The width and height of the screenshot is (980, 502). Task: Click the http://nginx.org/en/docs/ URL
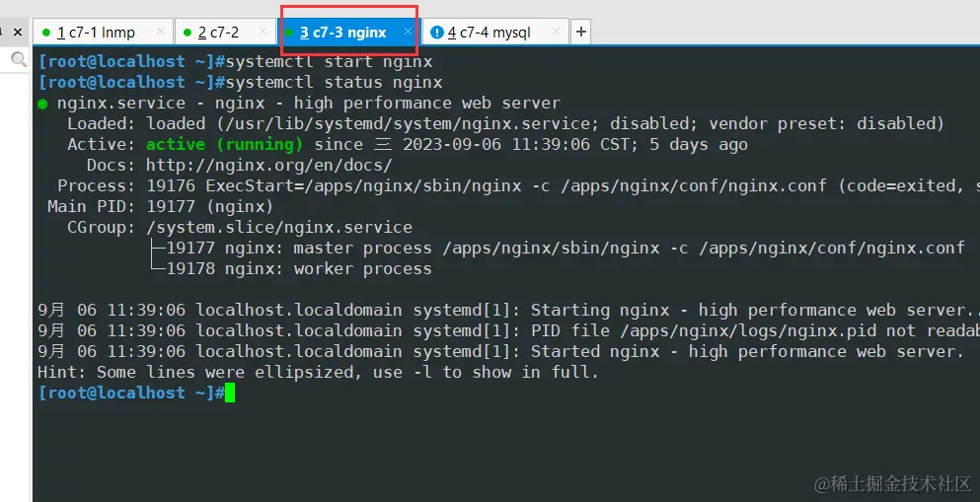coord(268,165)
